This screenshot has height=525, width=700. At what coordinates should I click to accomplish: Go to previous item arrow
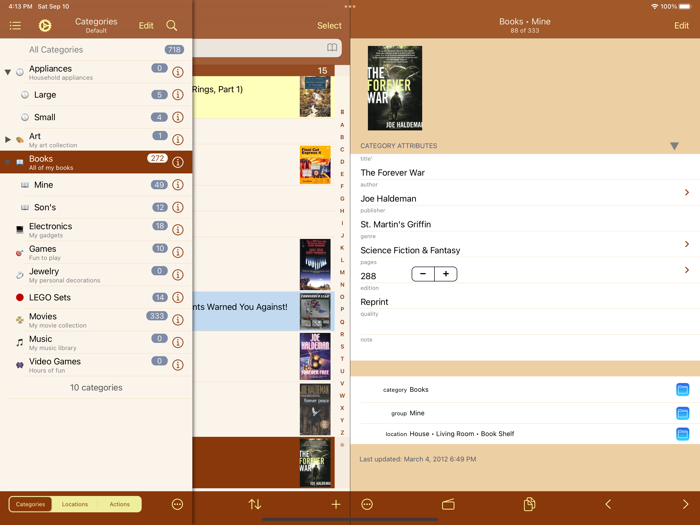[608, 504]
